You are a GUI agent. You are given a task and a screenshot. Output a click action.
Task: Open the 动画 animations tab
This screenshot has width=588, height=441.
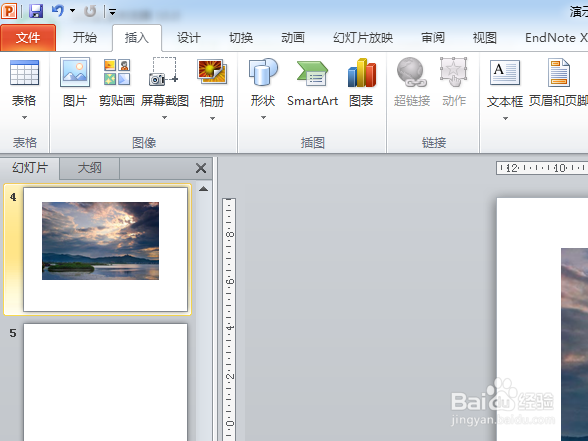click(292, 38)
